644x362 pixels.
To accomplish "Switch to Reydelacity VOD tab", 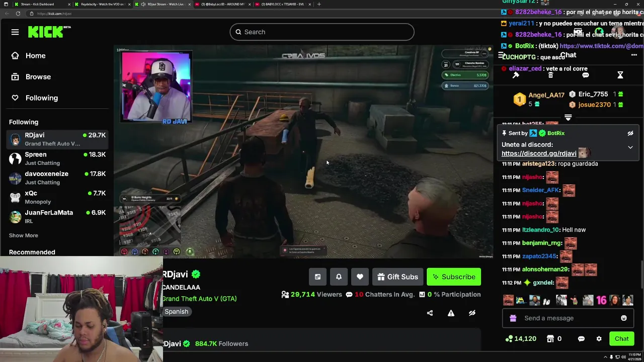I will (102, 4).
